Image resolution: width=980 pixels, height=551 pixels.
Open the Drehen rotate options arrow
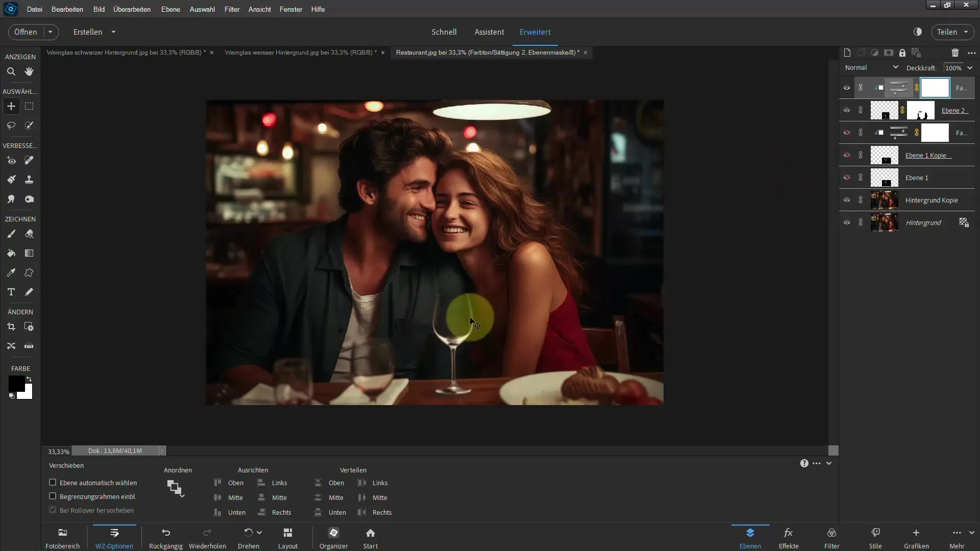[x=259, y=533]
